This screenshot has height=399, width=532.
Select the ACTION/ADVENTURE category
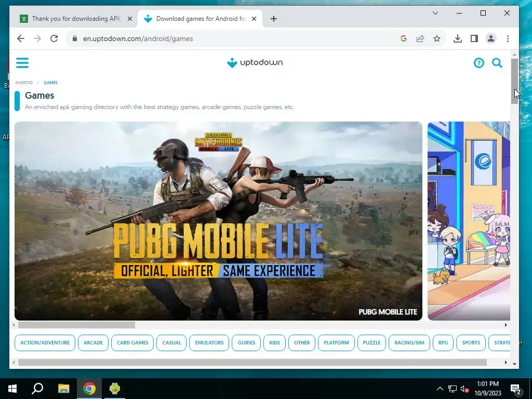pyautogui.click(x=45, y=343)
